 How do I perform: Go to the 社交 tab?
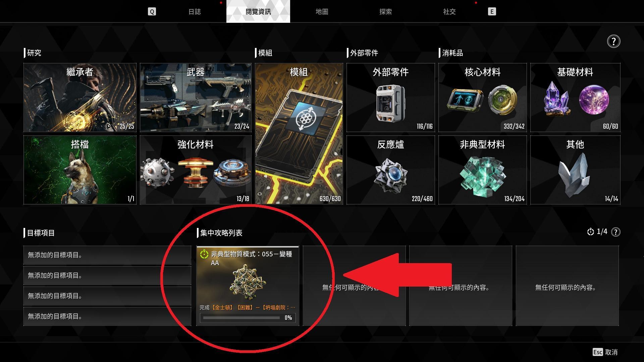[449, 12]
